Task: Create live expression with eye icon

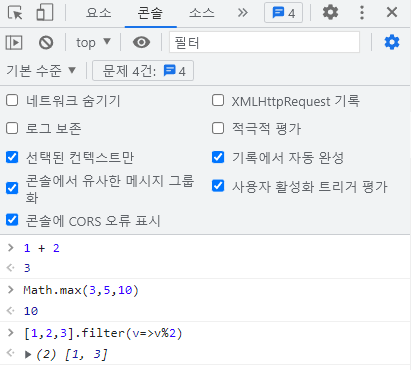Action: (141, 43)
